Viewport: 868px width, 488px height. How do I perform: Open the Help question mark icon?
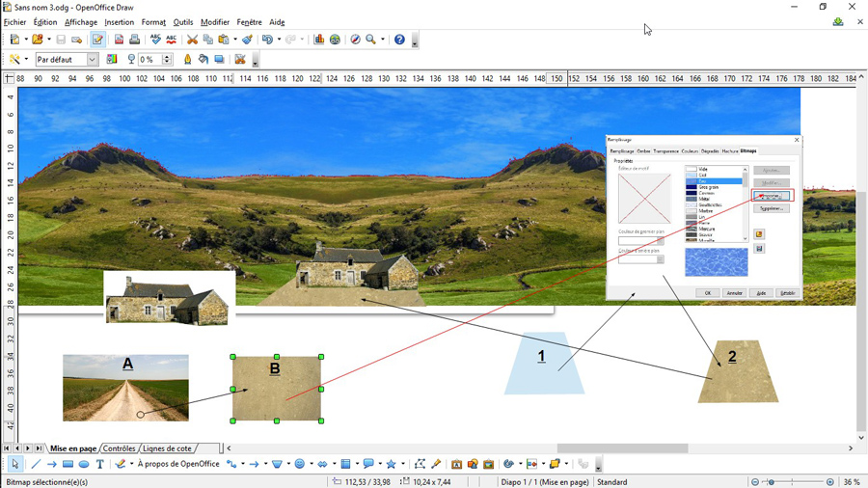click(x=400, y=40)
